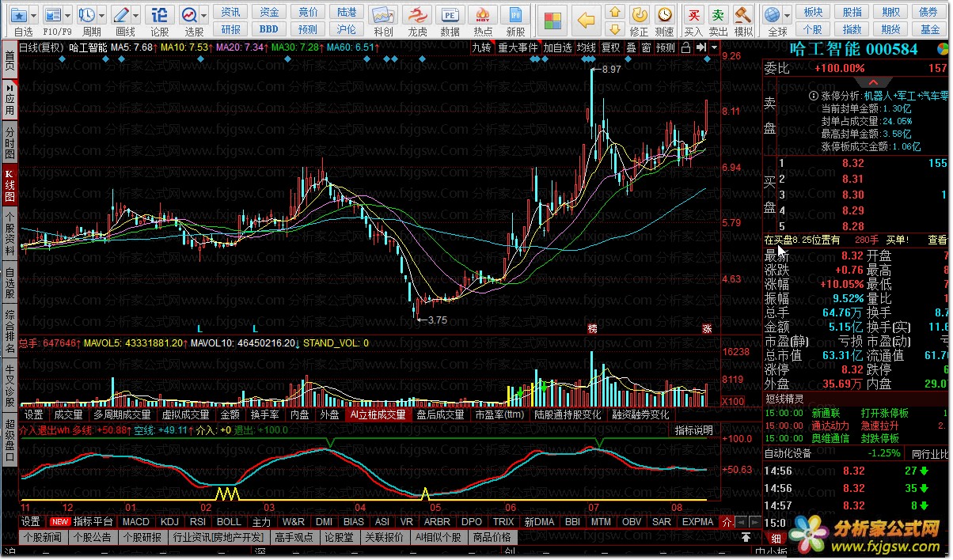Click the 设置 button beside 指标平台
The height and width of the screenshot is (560, 953).
[31, 522]
